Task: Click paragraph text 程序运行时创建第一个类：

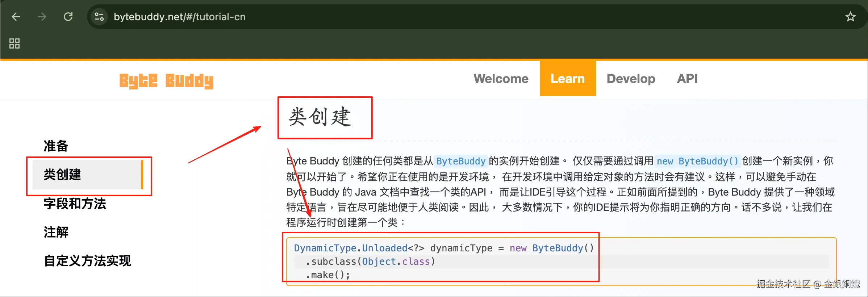Action: click(346, 222)
